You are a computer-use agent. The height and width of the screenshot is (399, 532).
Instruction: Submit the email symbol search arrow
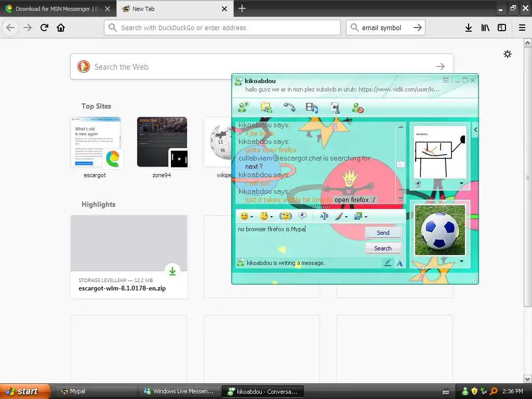coord(418,28)
